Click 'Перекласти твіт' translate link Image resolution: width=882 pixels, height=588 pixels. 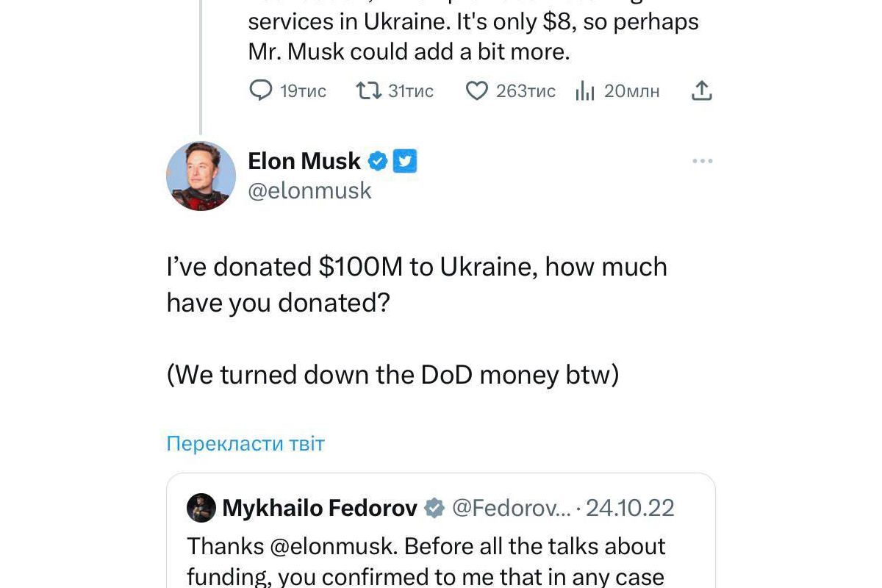tap(245, 444)
